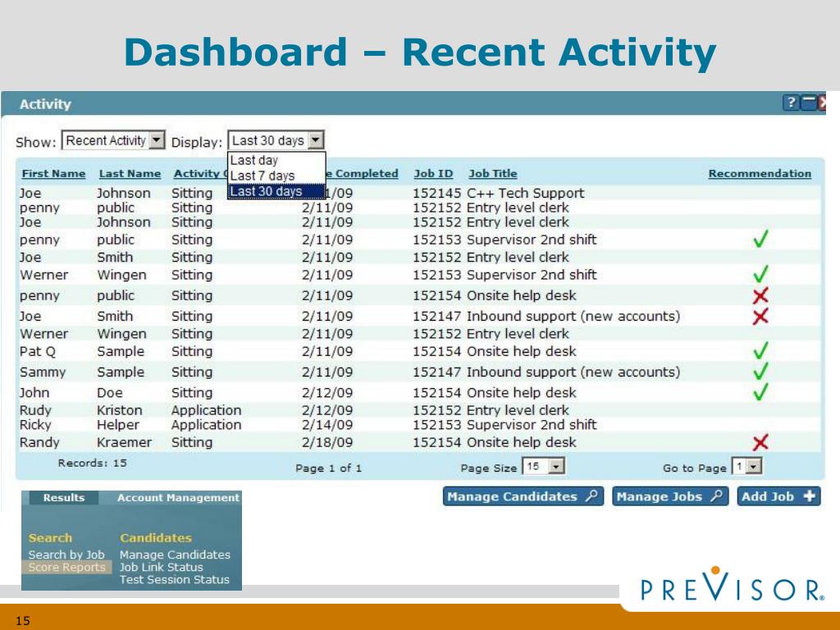Click magnifier icon on Manage Candidates button
The width and height of the screenshot is (840, 630).
[x=591, y=496]
